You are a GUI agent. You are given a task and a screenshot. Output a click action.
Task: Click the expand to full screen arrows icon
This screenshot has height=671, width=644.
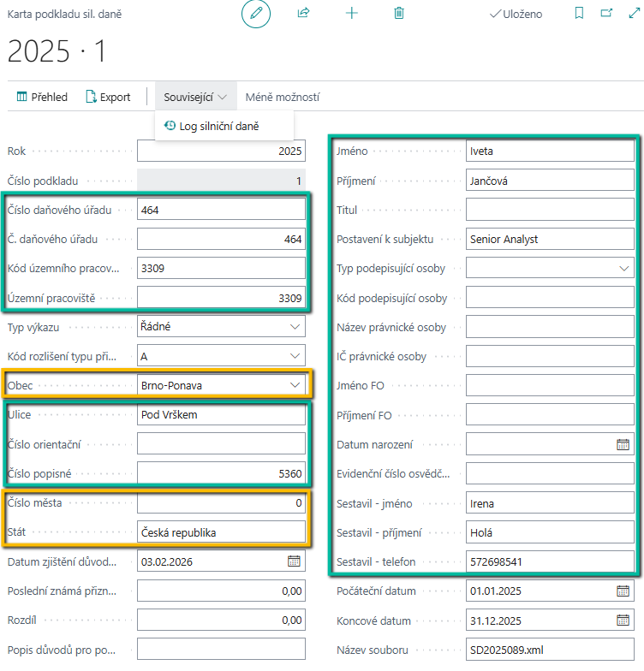pos(633,14)
